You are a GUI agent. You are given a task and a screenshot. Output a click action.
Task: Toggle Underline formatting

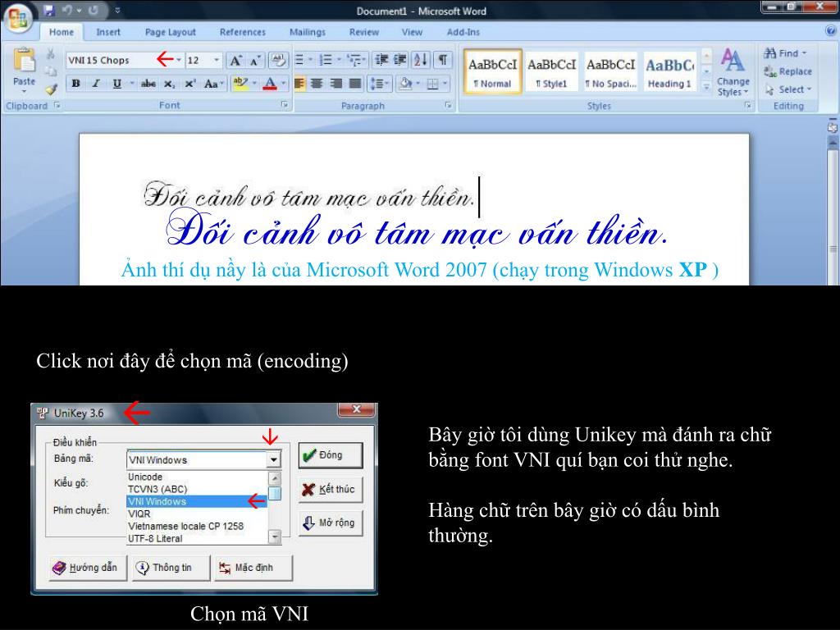click(x=116, y=84)
